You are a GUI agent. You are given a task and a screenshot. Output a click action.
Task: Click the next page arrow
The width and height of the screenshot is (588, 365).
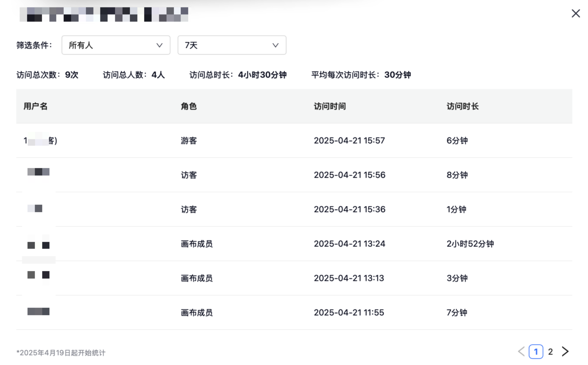pyautogui.click(x=565, y=351)
